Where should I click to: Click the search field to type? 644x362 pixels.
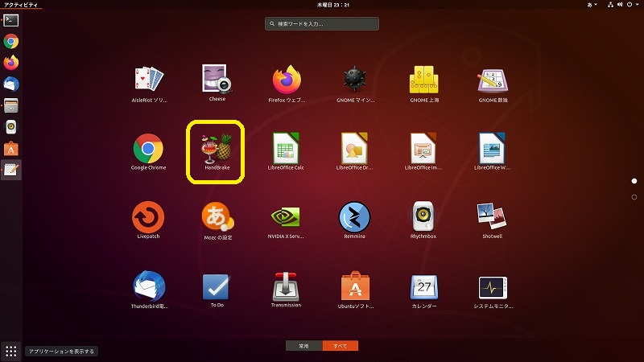[322, 24]
